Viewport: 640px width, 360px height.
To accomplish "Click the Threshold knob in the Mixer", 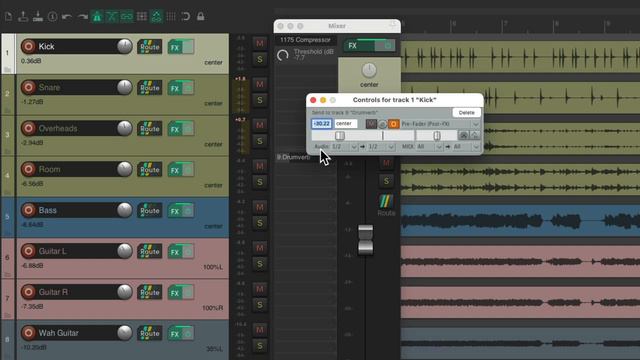I will [282, 55].
